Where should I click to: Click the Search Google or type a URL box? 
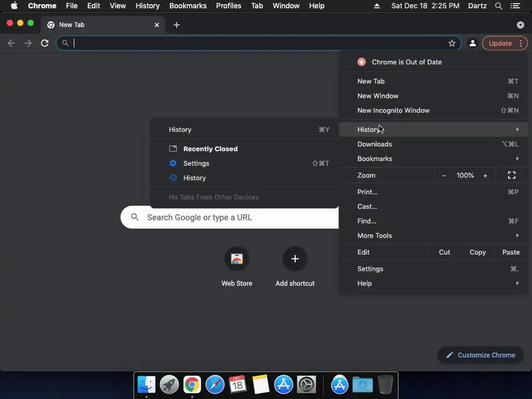pos(230,217)
